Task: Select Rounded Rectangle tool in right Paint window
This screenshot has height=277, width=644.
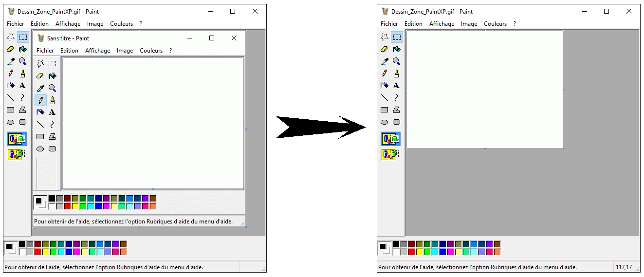Action: tap(397, 122)
